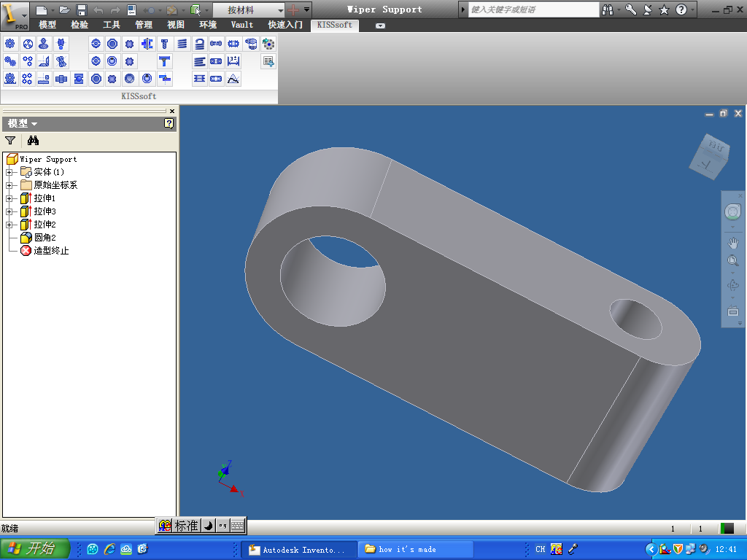The width and height of the screenshot is (747, 560).
Task: Open the gear pair calculation icon
Action: 10,61
